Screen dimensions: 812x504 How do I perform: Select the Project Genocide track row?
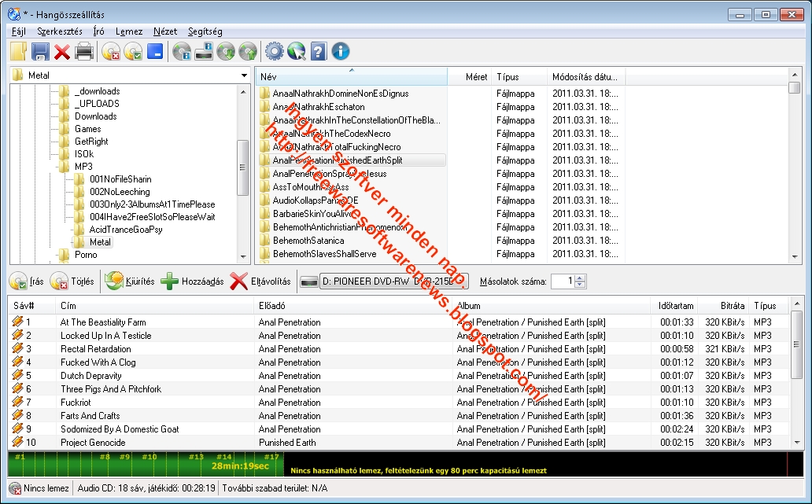pos(399,443)
